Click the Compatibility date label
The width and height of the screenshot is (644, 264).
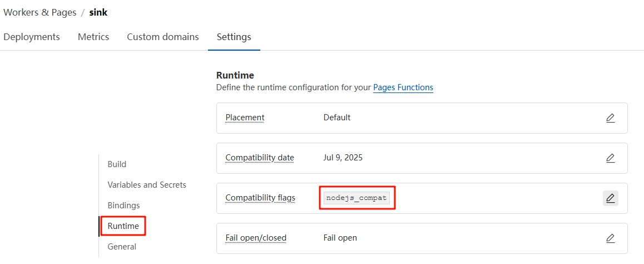click(260, 158)
